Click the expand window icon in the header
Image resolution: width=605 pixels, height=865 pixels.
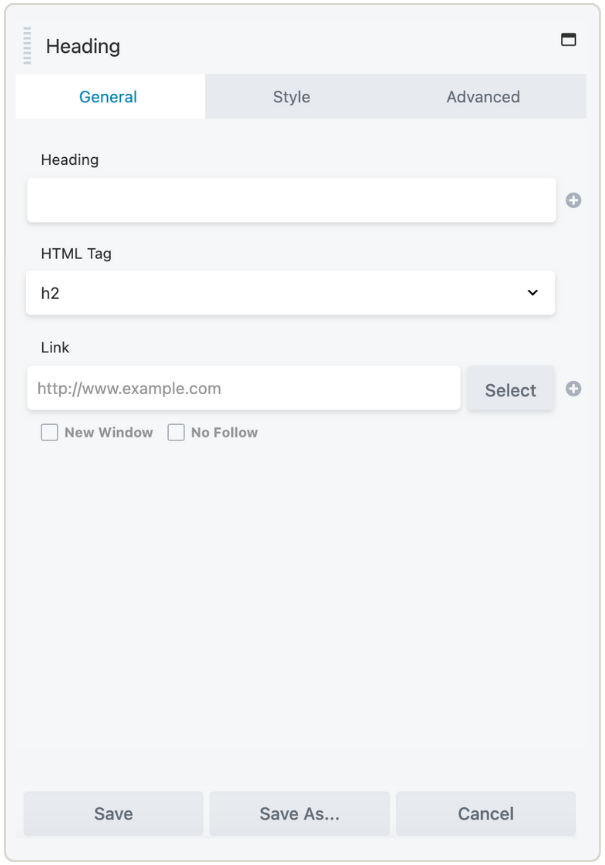click(x=566, y=38)
